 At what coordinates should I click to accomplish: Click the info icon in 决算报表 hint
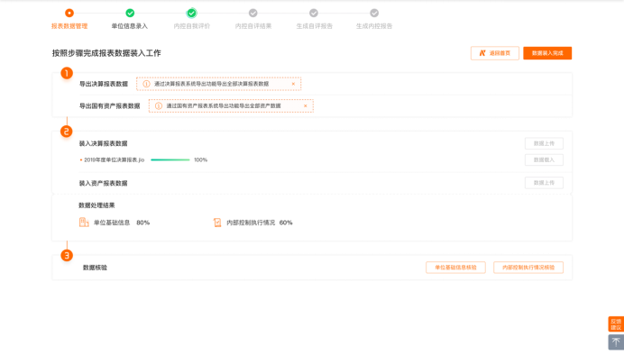[147, 84]
